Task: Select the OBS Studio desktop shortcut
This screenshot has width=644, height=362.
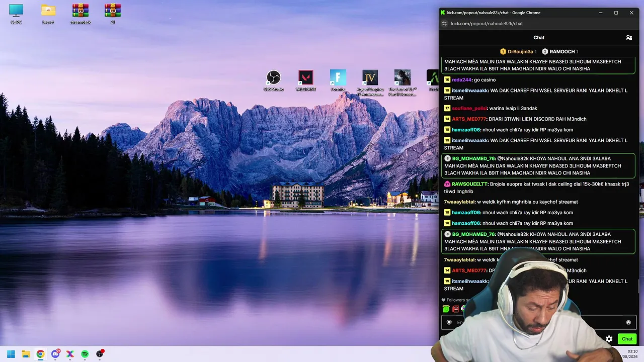Action: click(x=274, y=80)
